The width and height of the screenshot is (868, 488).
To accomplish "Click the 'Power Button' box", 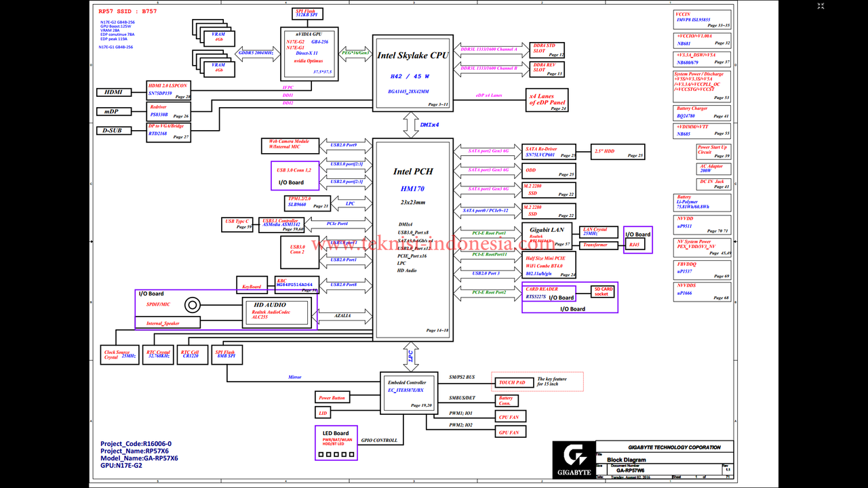I will (332, 398).
